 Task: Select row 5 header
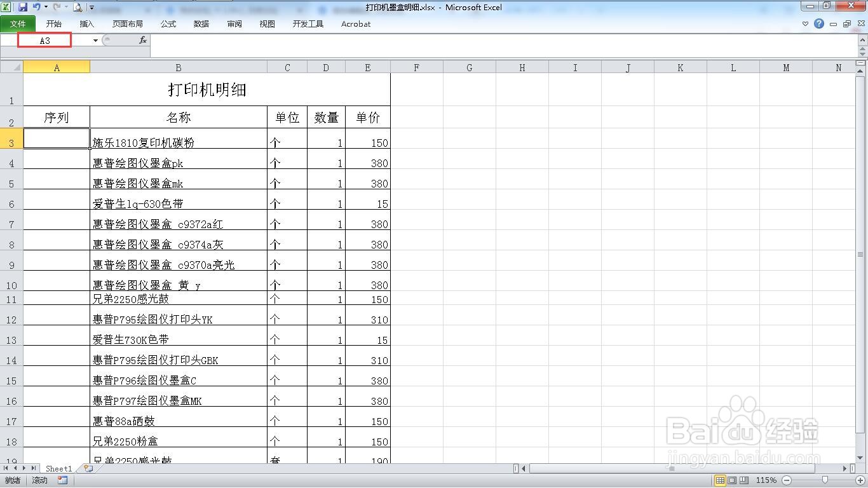click(x=11, y=179)
